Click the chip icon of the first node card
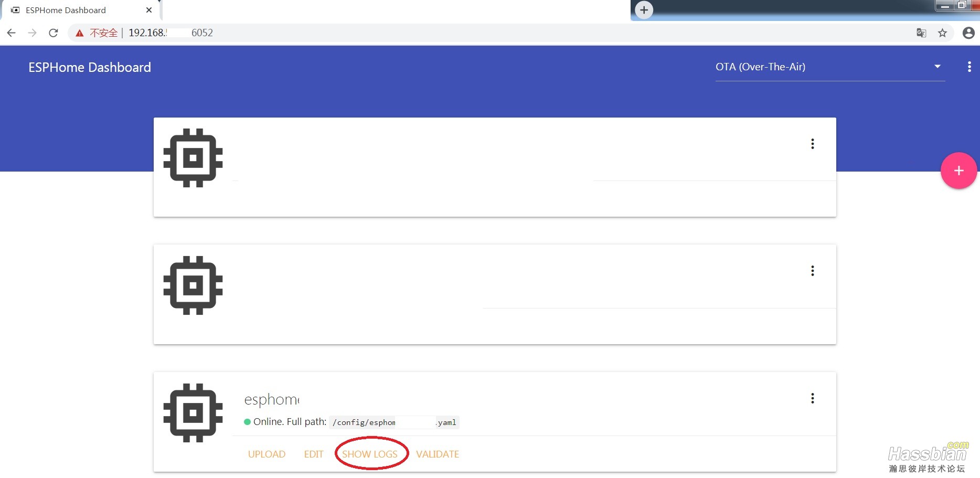 193,158
